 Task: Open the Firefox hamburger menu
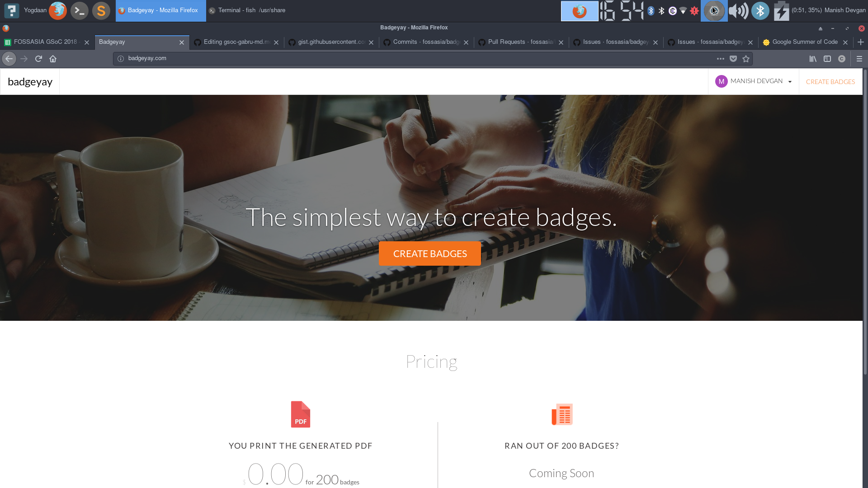tap(859, 59)
